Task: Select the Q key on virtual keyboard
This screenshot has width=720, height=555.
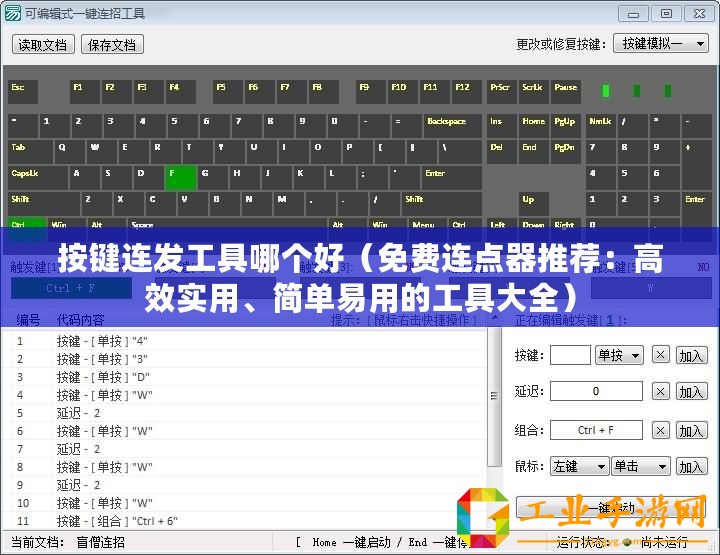Action: [x=69, y=152]
